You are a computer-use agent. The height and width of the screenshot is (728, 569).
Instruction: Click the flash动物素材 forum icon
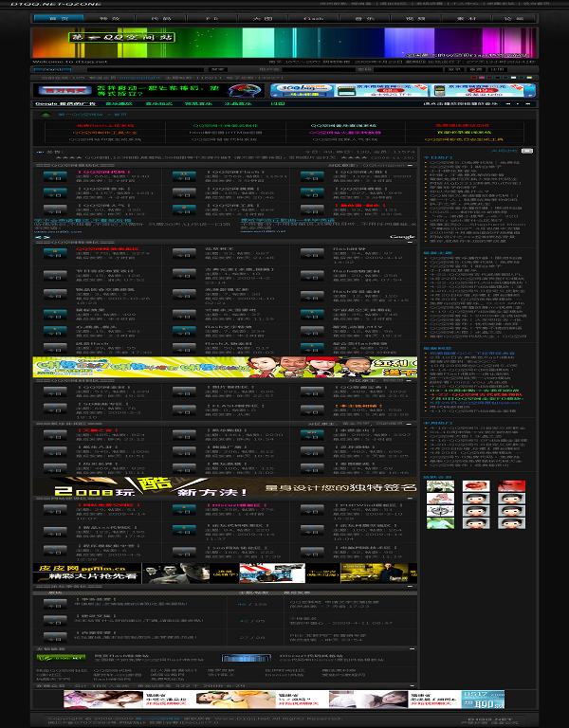[312, 276]
